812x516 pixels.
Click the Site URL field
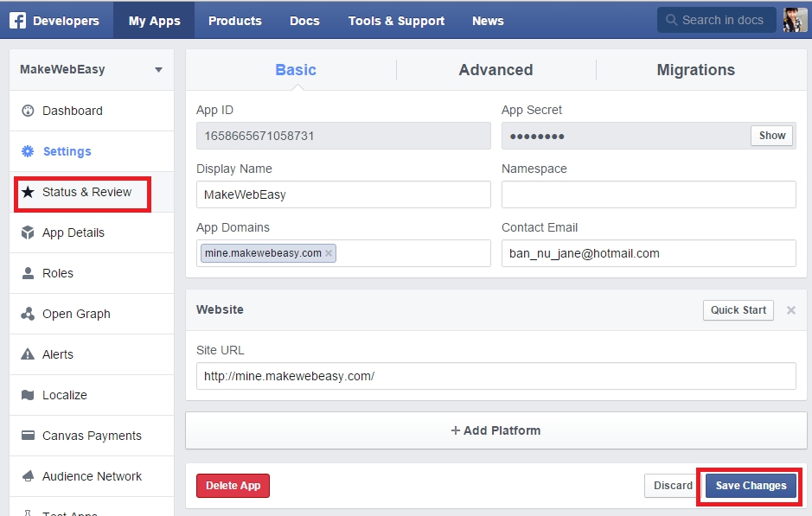click(x=496, y=376)
